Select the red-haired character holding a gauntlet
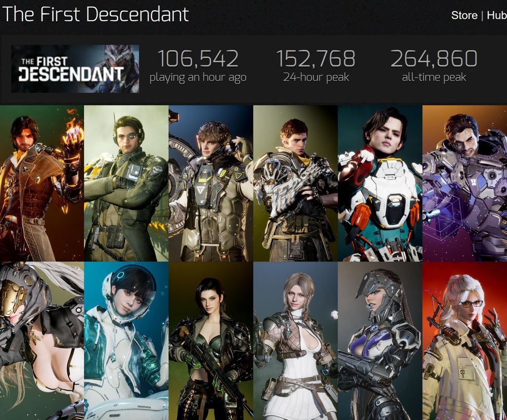 tap(296, 183)
